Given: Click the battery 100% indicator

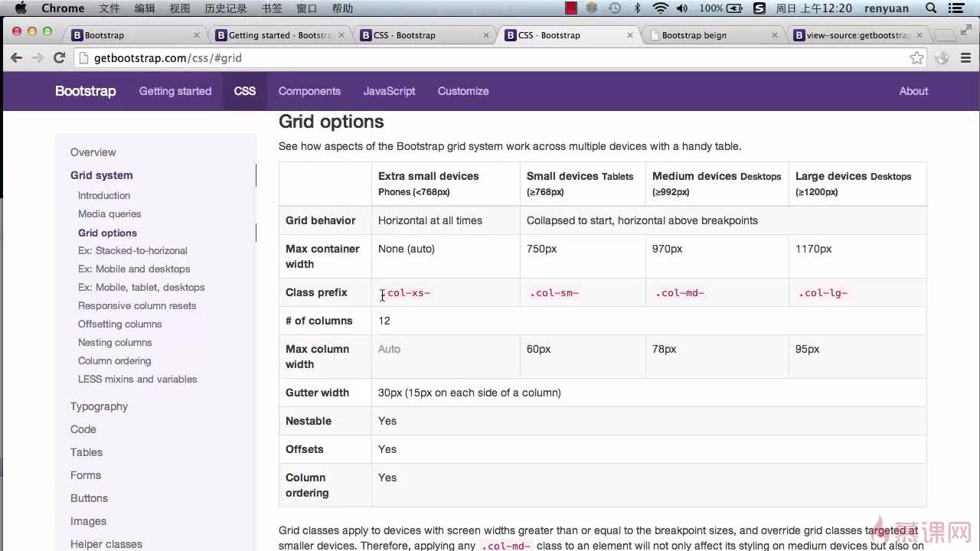Looking at the screenshot, I should pos(721,8).
